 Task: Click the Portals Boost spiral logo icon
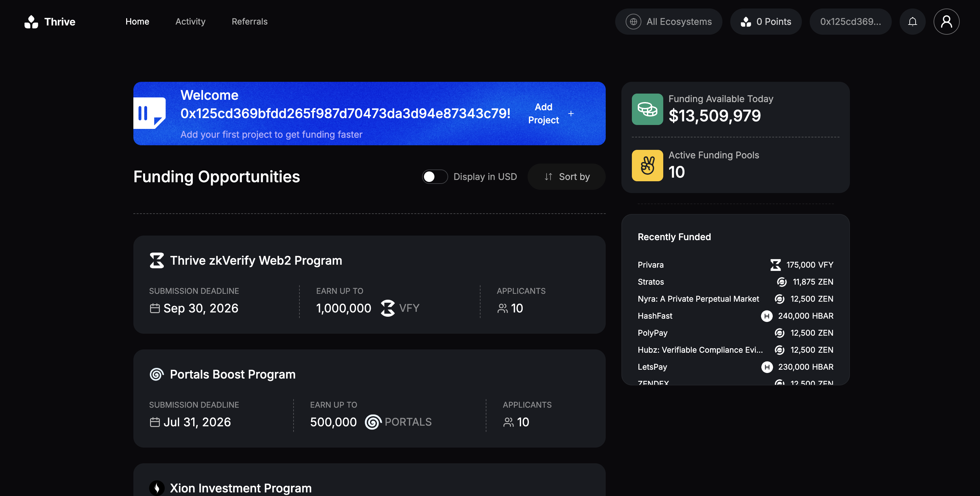coord(156,374)
